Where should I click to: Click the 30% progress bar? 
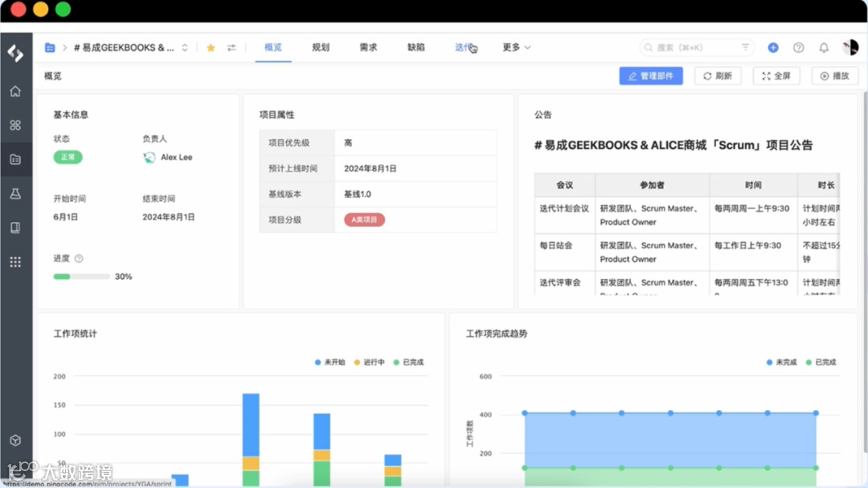[81, 276]
